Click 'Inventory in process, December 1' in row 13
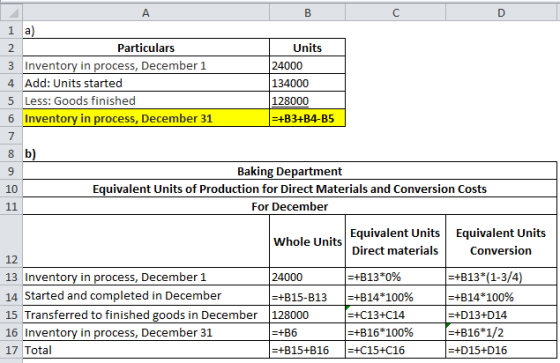Screen dimensions: 560x363 (146, 277)
